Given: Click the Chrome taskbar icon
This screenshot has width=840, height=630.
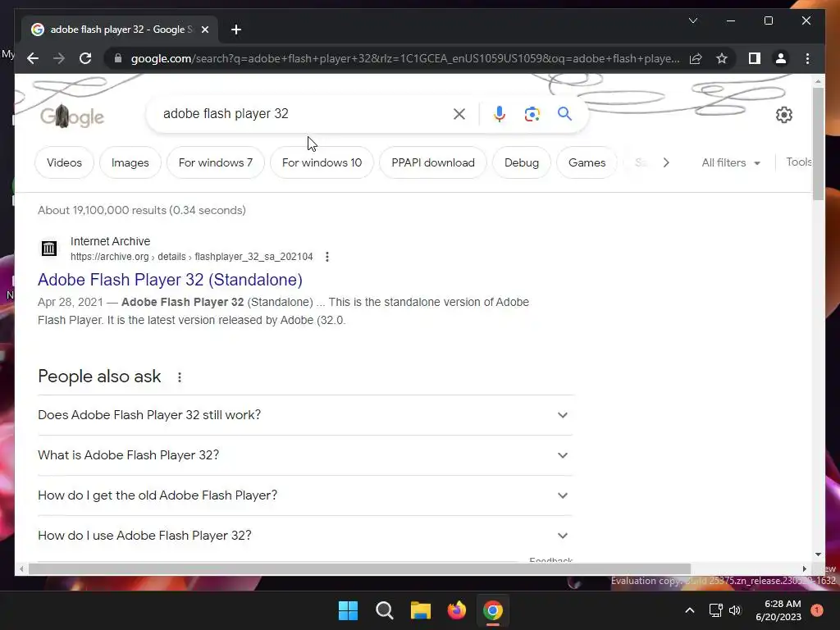Looking at the screenshot, I should point(493,610).
